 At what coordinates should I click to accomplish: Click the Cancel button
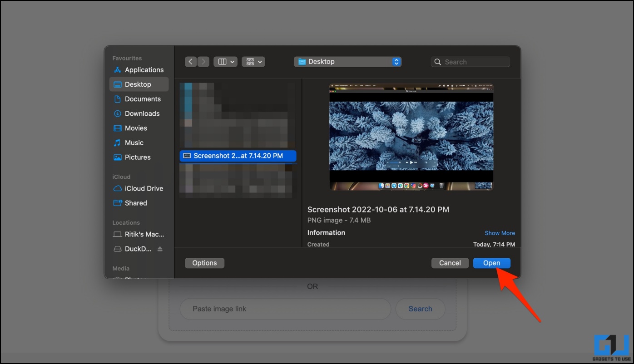450,263
